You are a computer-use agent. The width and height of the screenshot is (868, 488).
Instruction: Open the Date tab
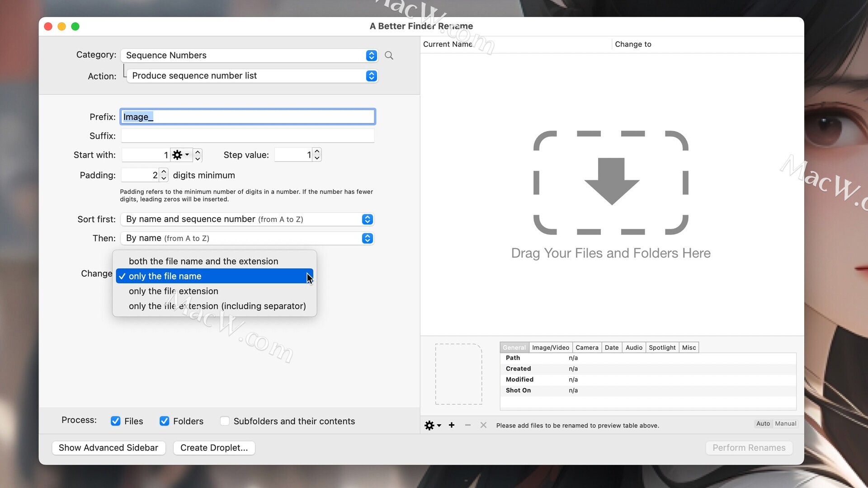click(612, 347)
